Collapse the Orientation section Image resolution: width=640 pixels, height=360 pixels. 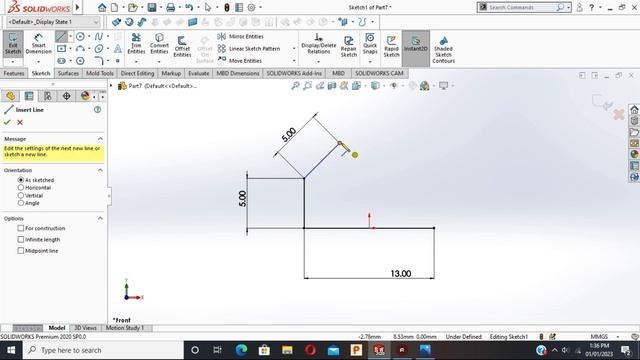[100, 170]
